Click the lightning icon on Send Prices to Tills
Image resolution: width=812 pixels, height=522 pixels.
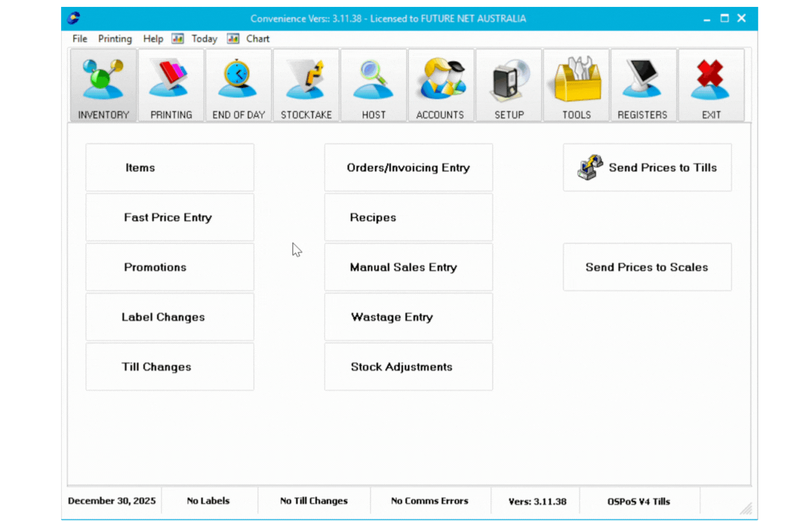(589, 167)
